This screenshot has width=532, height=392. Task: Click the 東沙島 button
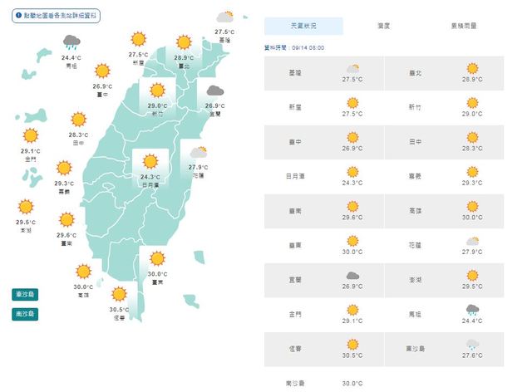[26, 295]
